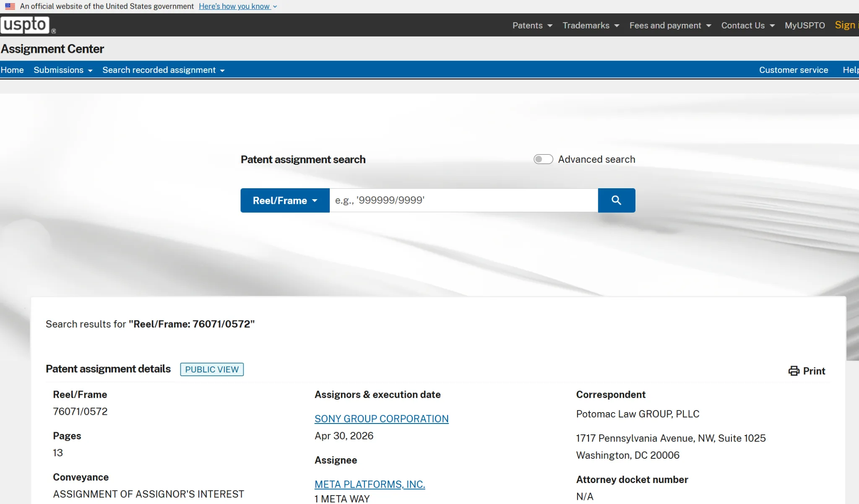Image resolution: width=859 pixels, height=504 pixels.
Task: Open the SONY GROUP CORPORATION link
Action: pos(381,419)
